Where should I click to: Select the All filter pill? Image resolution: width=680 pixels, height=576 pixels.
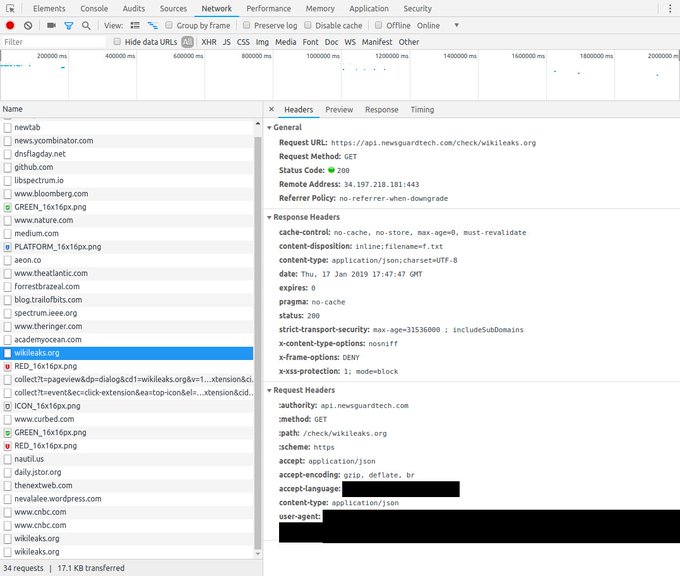pos(187,42)
